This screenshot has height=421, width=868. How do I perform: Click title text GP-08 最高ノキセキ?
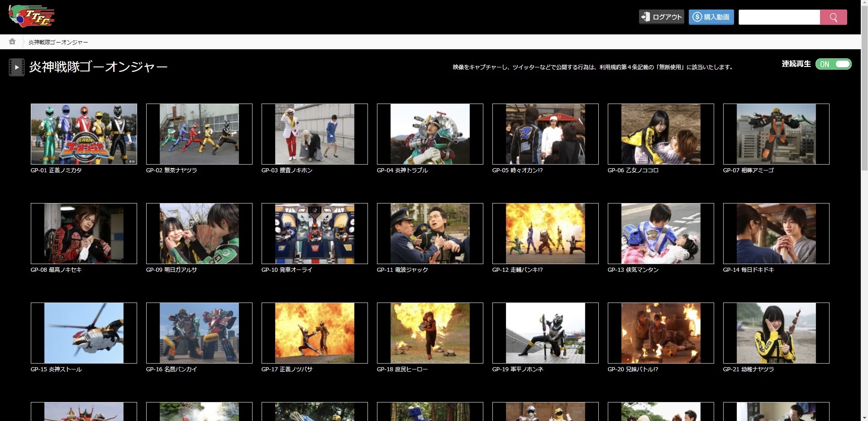(x=56, y=270)
